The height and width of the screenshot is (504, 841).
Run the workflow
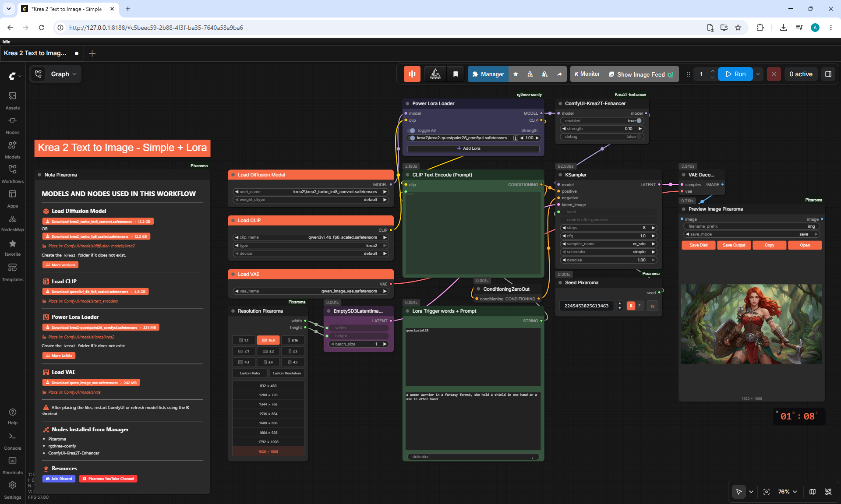pyautogui.click(x=735, y=74)
